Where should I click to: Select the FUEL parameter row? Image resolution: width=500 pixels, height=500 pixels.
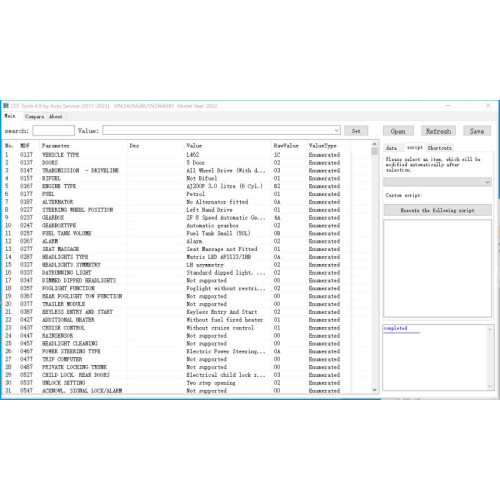click(x=187, y=194)
